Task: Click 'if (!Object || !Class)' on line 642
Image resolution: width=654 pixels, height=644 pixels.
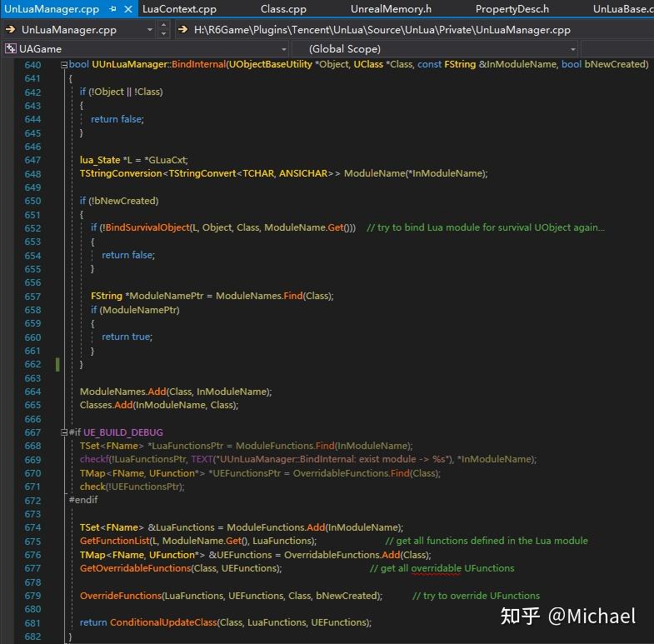Action: point(122,92)
